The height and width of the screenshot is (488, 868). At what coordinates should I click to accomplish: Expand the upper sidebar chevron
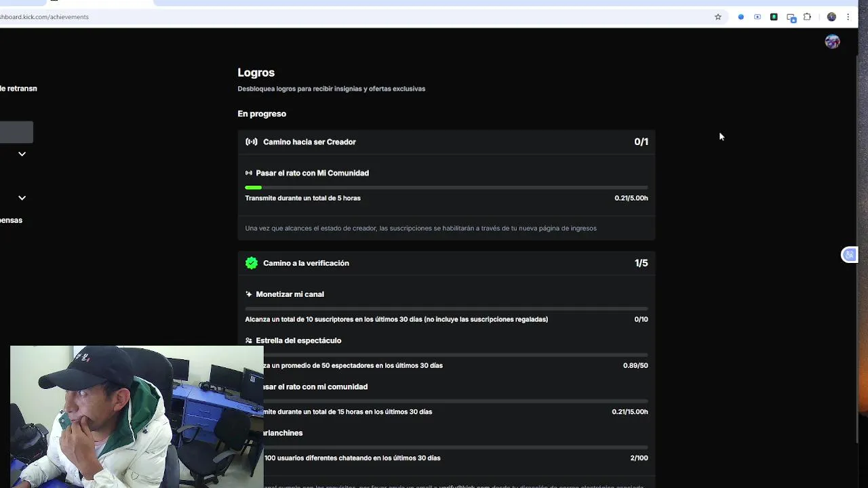[22, 154]
